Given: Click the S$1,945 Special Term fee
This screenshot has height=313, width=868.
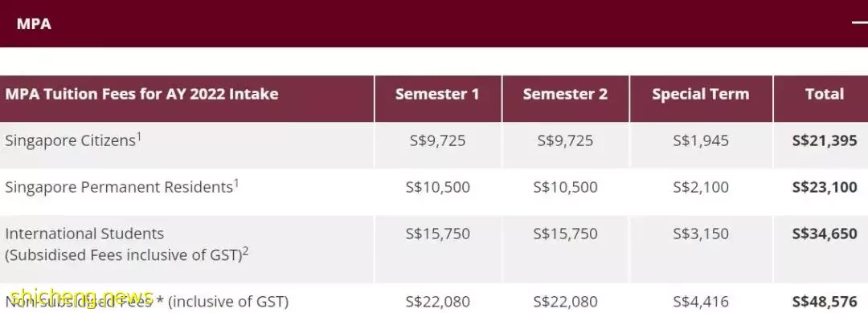Looking at the screenshot, I should [701, 140].
